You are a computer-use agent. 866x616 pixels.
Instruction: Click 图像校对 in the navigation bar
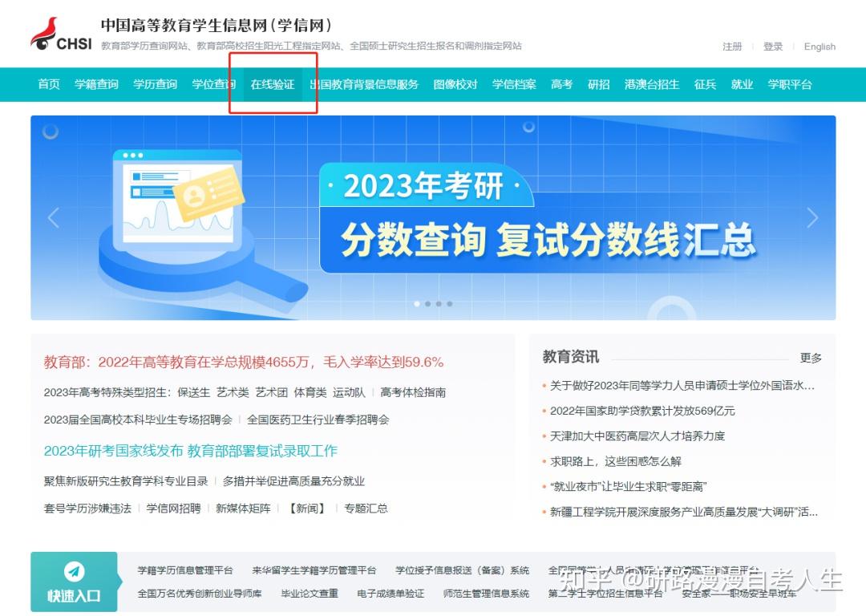[455, 84]
